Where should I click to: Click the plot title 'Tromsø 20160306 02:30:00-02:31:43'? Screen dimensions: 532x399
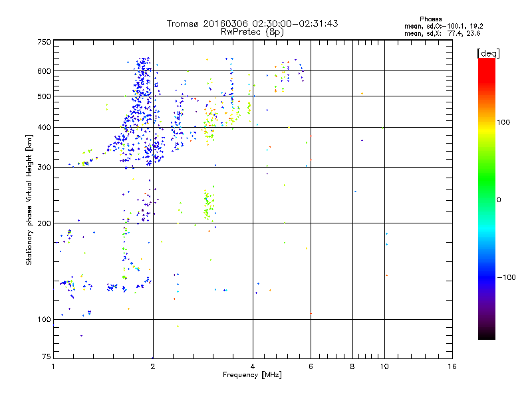[252, 23]
